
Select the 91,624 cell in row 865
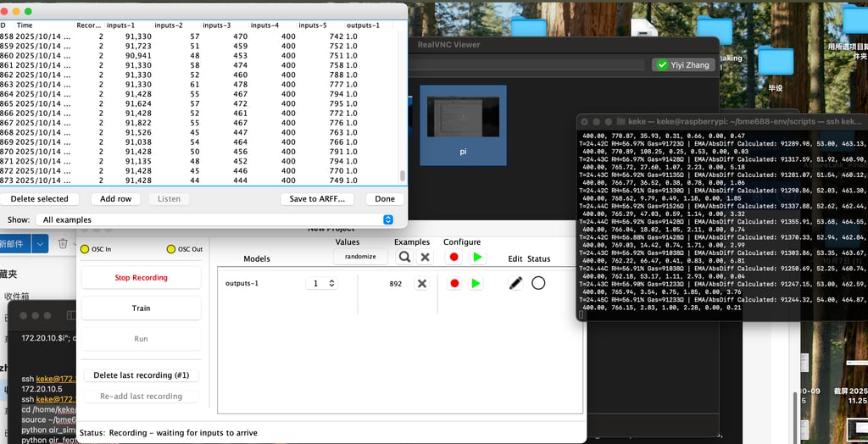click(138, 103)
